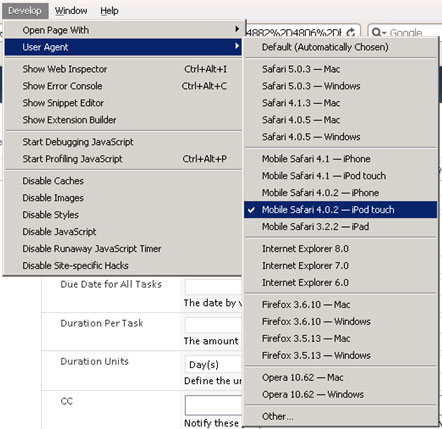The image size is (442, 429).
Task: Select Mobile Safari 4.1 — iPhone
Action: click(340, 159)
